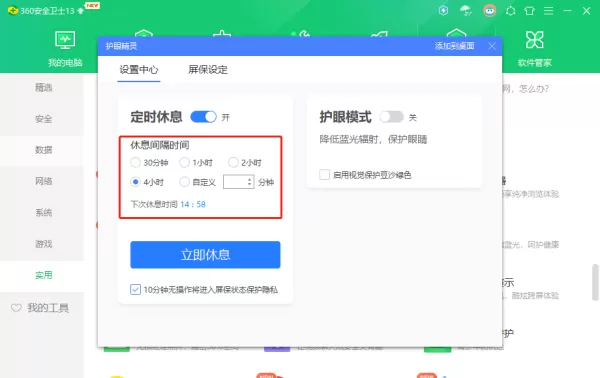Select the 2小时 interval option
600x378 pixels.
coord(233,162)
